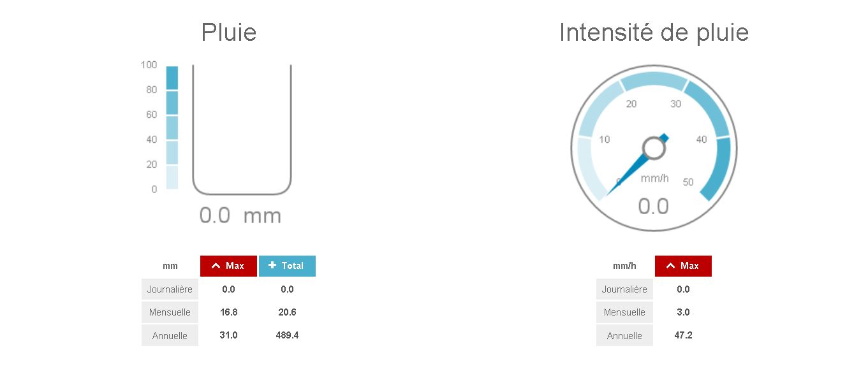Click the Max header in the mm/h table
The height and width of the screenshot is (385, 868).
(683, 266)
